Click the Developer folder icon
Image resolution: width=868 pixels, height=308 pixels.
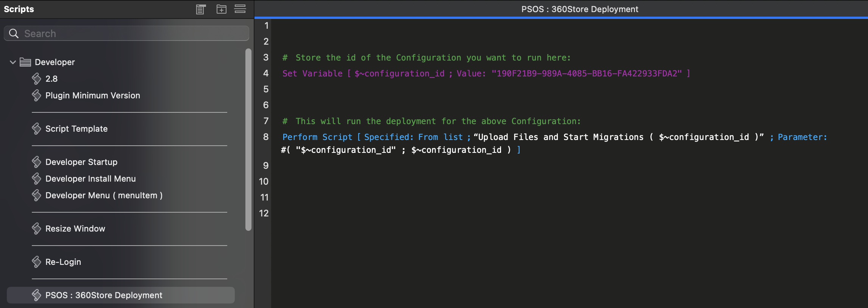click(25, 62)
